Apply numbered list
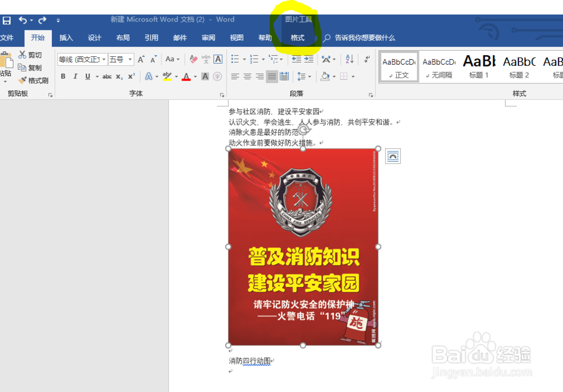Screen dimensions: 563x392 pos(254,59)
